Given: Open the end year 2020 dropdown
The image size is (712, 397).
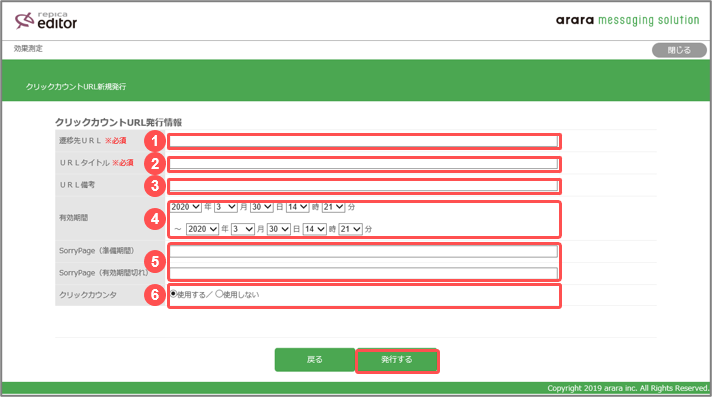Looking at the screenshot, I should tap(203, 229).
